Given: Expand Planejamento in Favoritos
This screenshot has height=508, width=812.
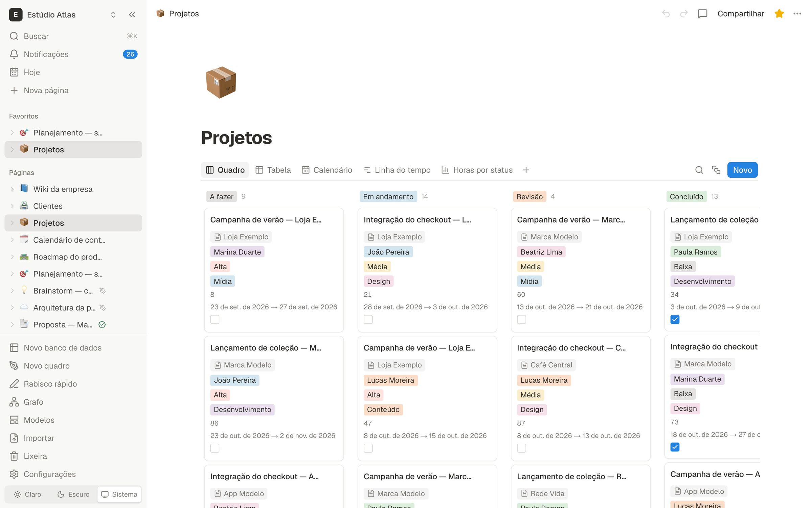Looking at the screenshot, I should click(x=12, y=133).
